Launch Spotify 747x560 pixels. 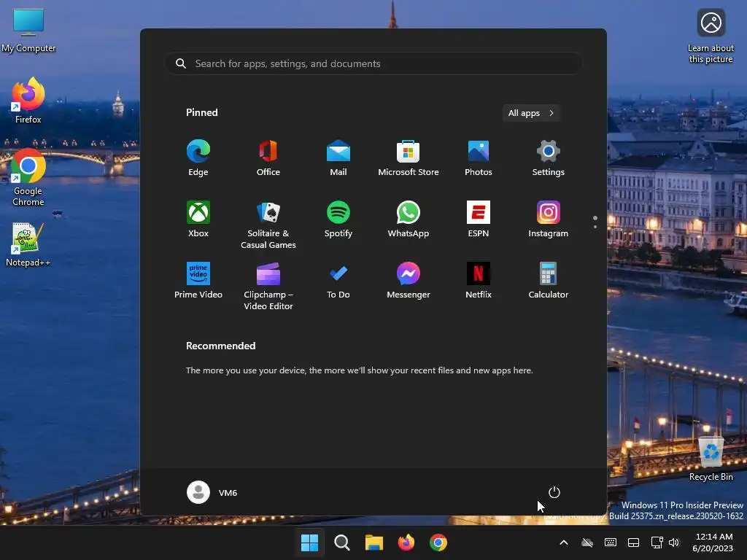point(338,219)
